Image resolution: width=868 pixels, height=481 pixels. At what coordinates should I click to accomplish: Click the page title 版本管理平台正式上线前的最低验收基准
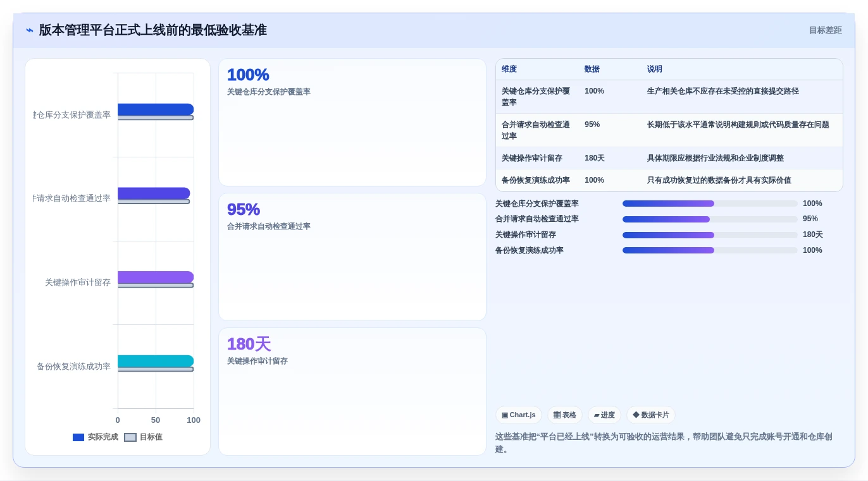click(153, 30)
